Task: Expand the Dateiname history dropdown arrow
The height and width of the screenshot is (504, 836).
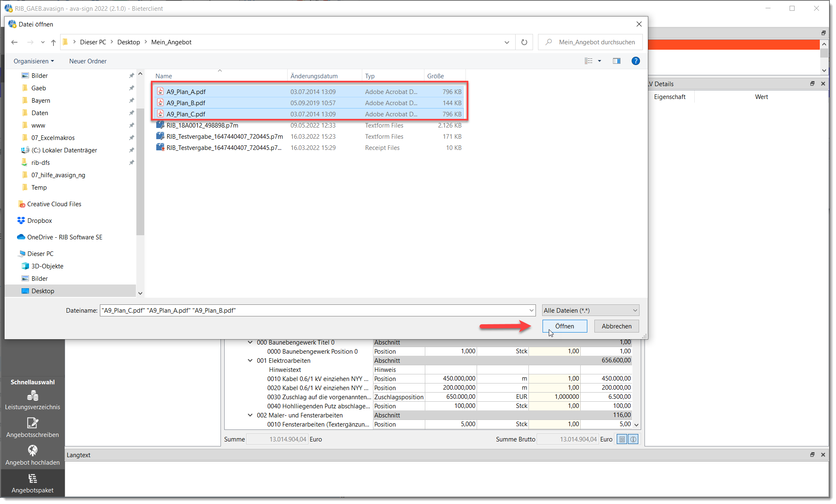Action: [531, 311]
